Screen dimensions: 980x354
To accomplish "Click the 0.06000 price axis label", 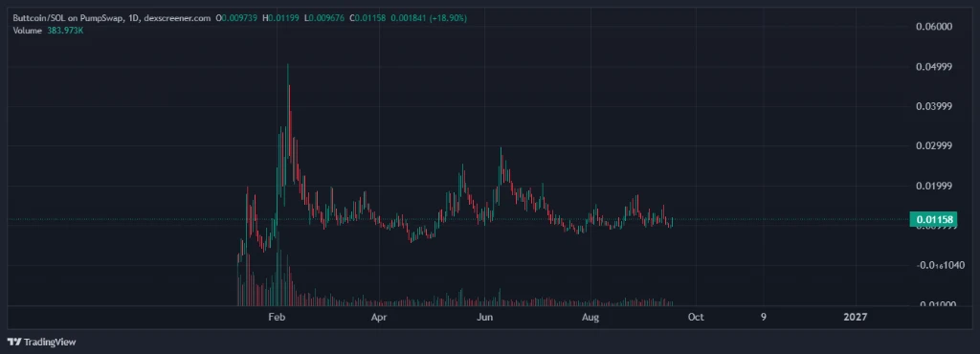I will 934,26.
